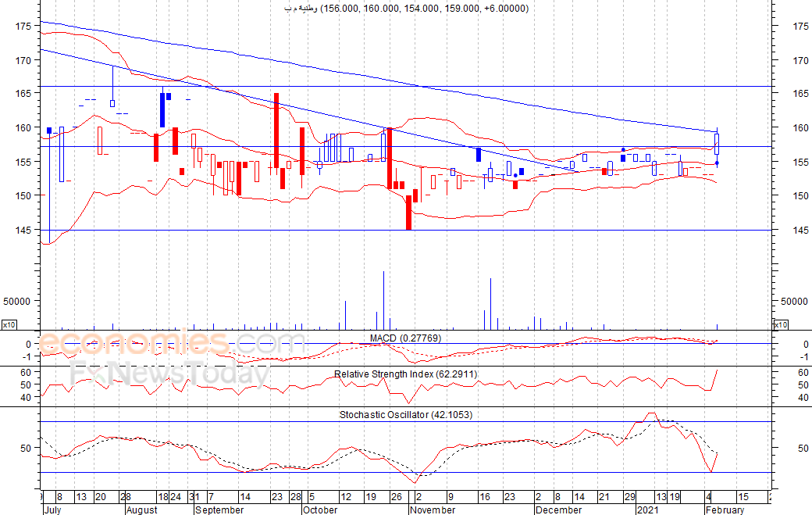The height and width of the screenshot is (515, 812).
Task: Click the date 18 above August
Action: [x=162, y=497]
